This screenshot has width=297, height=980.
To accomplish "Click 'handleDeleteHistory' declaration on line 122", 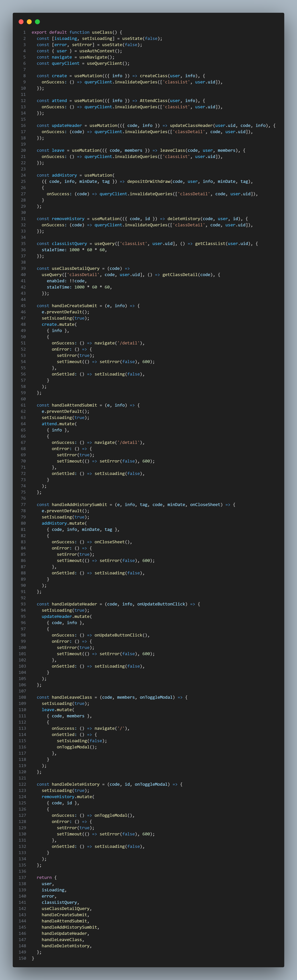I will click(76, 784).
